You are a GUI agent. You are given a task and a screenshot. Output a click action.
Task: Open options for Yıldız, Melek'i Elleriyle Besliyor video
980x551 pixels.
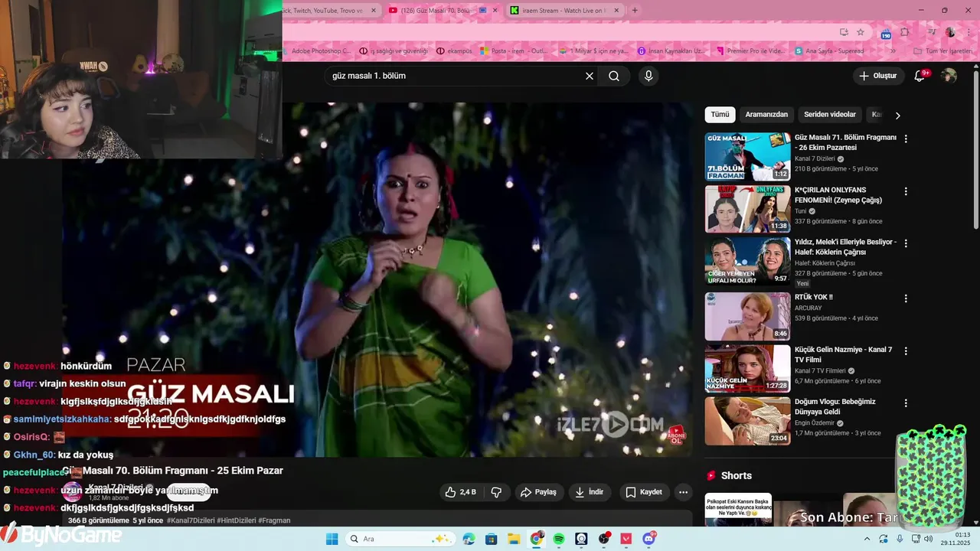(906, 243)
